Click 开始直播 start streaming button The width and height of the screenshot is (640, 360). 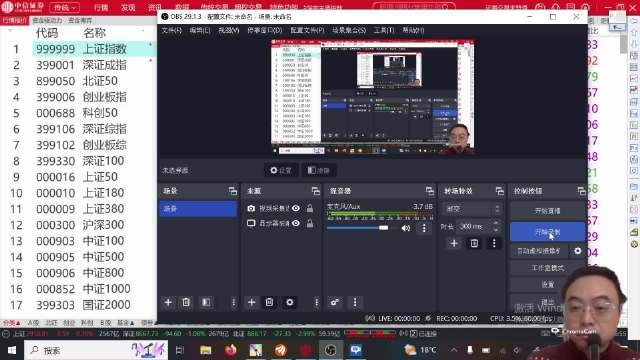pyautogui.click(x=547, y=211)
